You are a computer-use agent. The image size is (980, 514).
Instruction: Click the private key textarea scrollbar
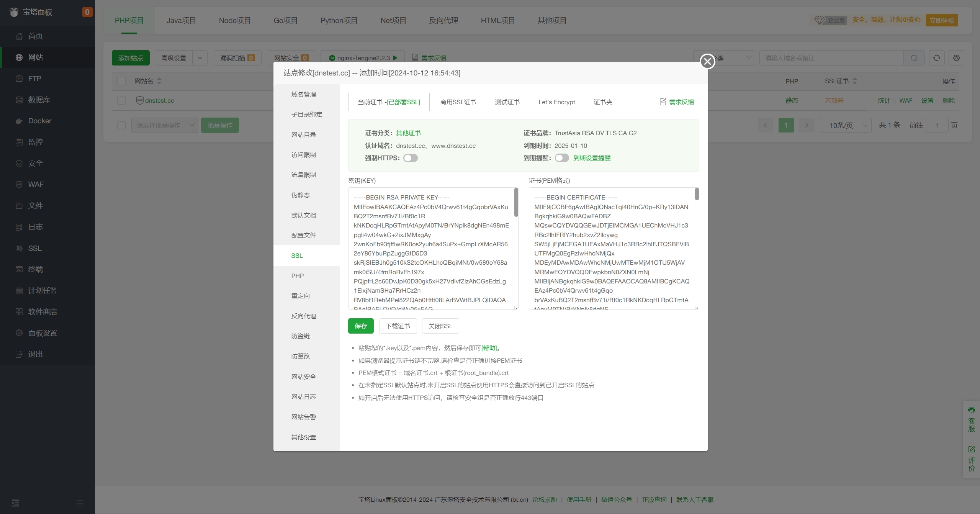click(x=516, y=202)
